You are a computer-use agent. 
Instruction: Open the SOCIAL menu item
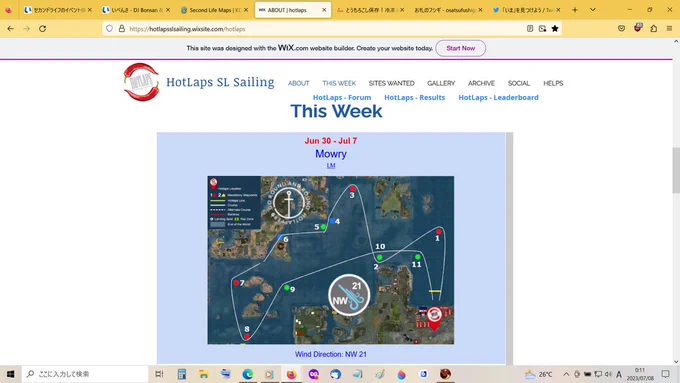pos(519,83)
